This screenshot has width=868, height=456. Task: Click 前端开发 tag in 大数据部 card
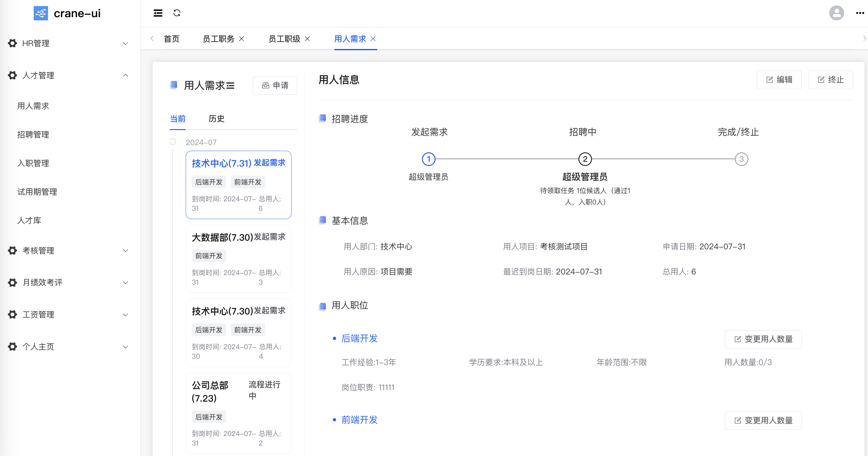[x=209, y=256]
